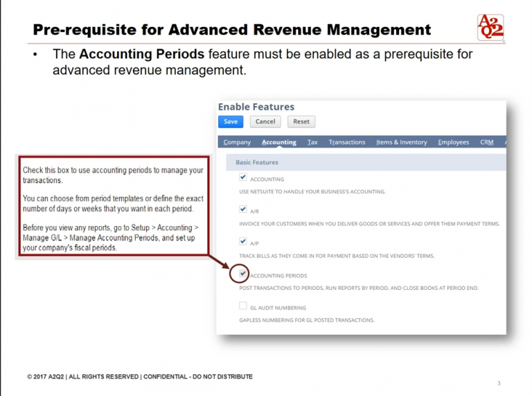Switch to the Accounting tab
Viewport: 532px width, 396px height.
click(278, 142)
